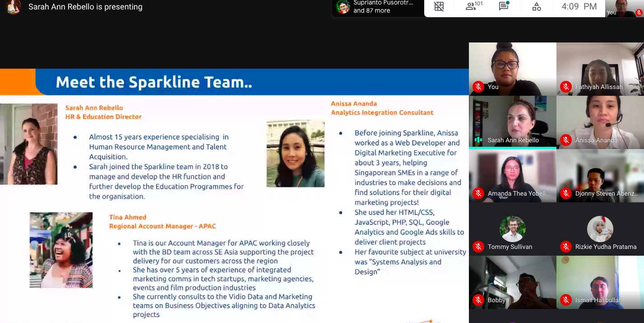Click the 'Meet the Sparkline Team..' slide title
The image size is (644, 323).
154,82
